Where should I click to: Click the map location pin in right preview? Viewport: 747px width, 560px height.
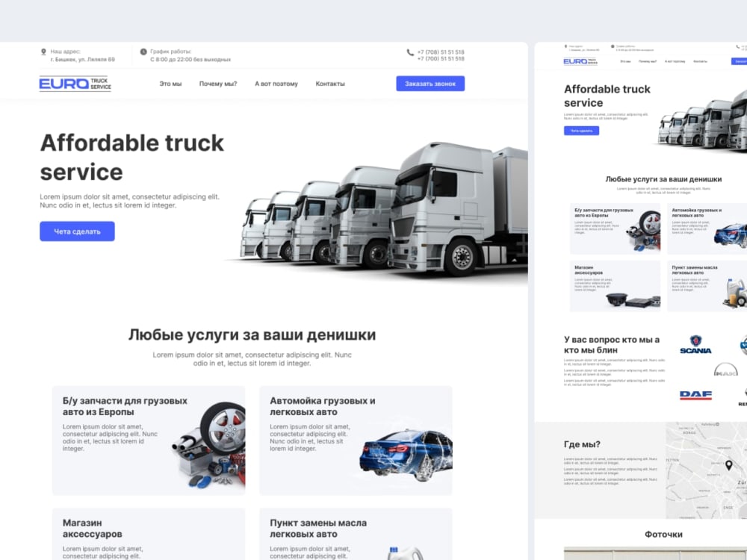pos(728,465)
